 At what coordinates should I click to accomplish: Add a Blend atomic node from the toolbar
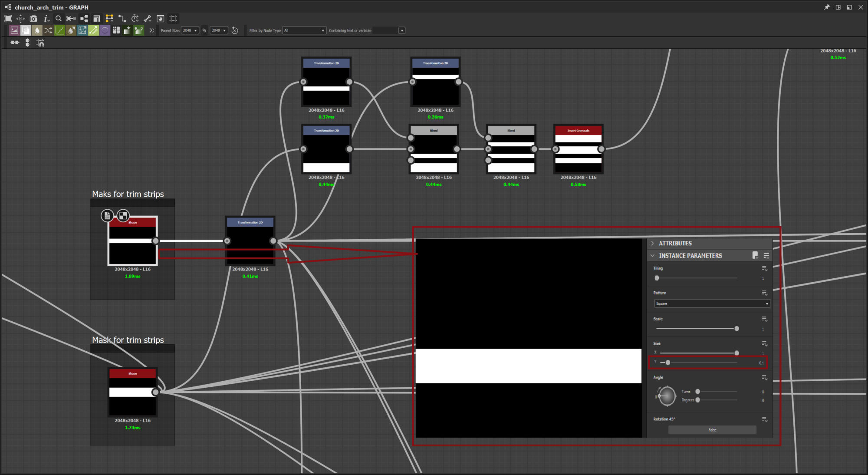tap(26, 30)
